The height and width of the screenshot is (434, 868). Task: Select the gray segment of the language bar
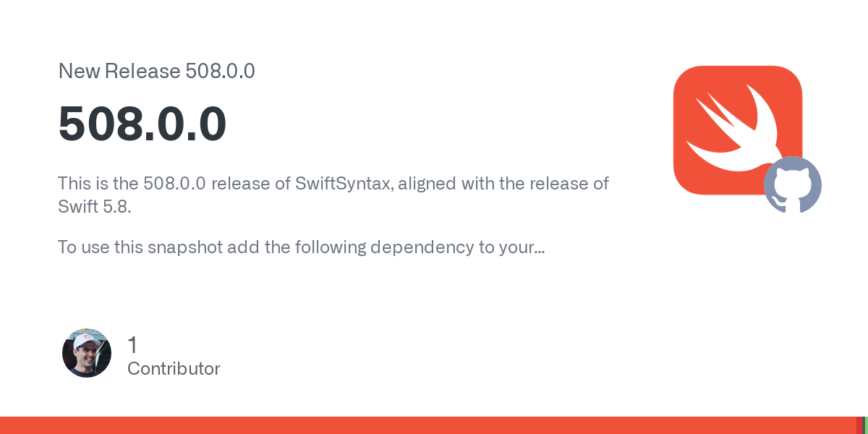(x=864, y=425)
